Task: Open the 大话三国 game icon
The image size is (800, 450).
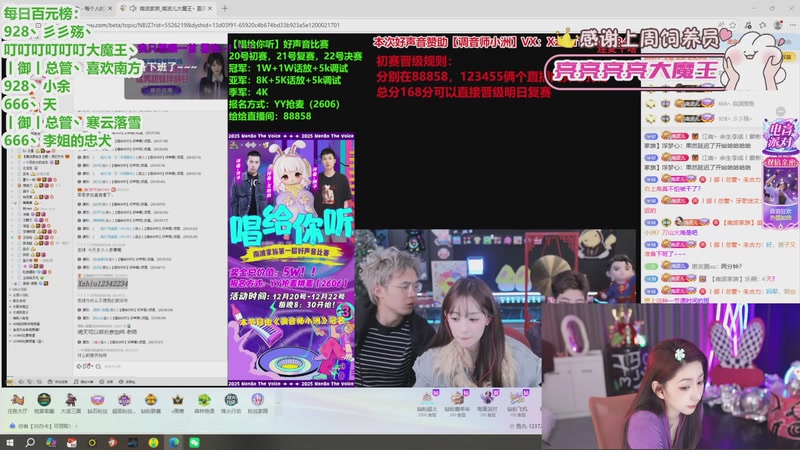Action: coord(70,403)
